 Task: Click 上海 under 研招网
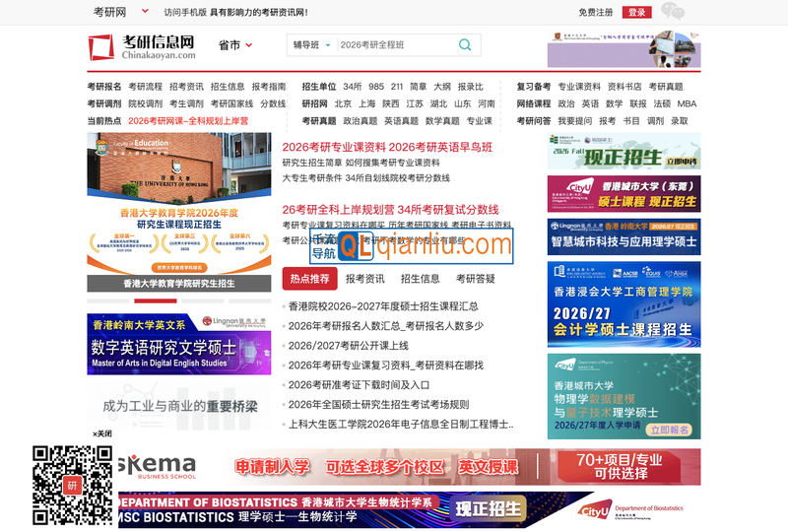(366, 103)
